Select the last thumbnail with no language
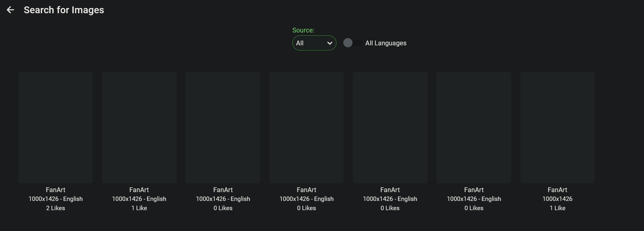Viewport: 644px width, 231px height. (557, 128)
